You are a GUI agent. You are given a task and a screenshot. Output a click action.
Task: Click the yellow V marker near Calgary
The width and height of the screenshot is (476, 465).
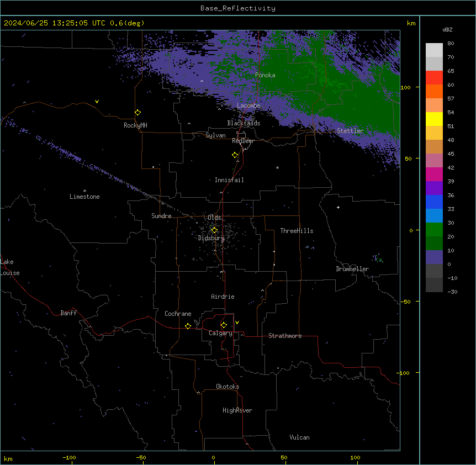point(237,323)
